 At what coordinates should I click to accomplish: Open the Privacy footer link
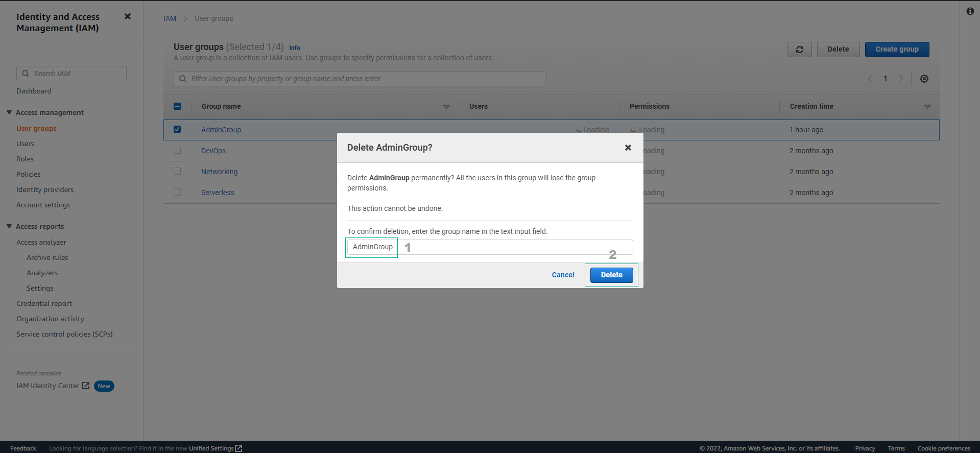point(865,448)
